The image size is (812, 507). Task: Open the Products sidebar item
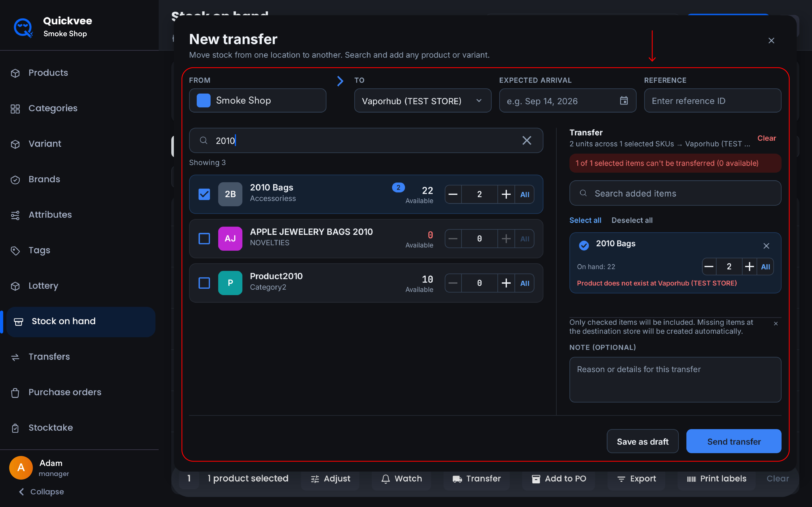tap(48, 73)
